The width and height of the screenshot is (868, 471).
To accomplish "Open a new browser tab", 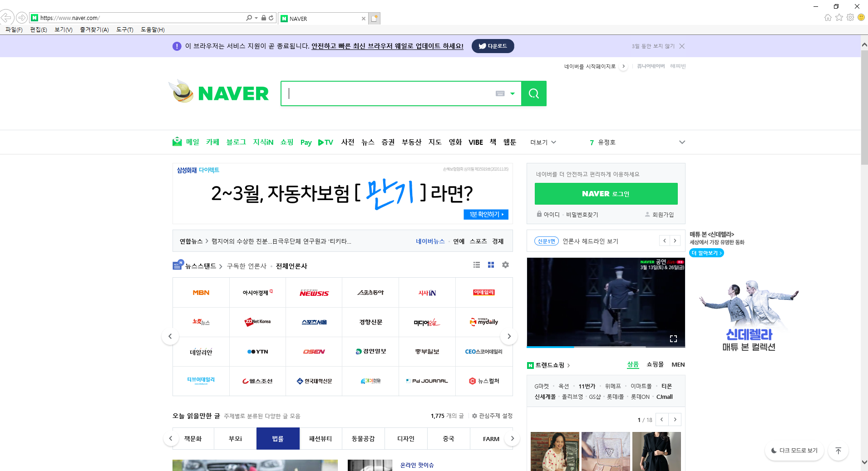I will 375,18.
